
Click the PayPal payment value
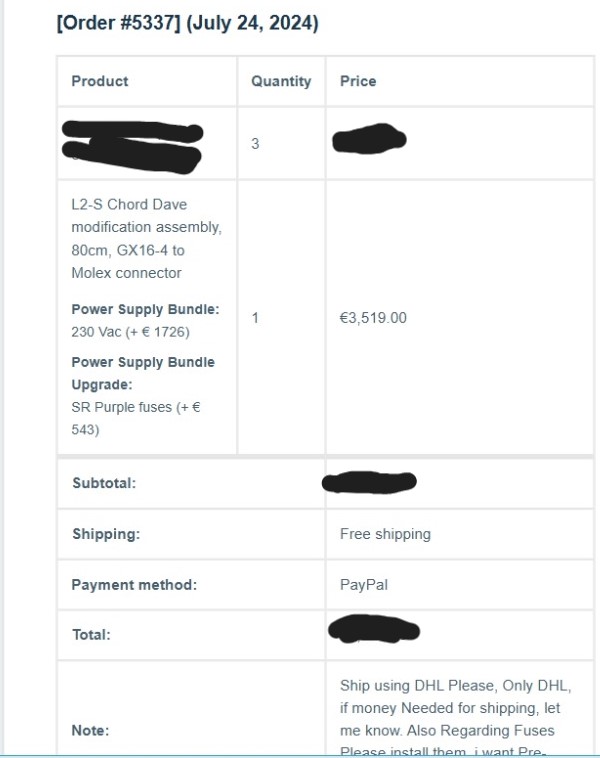click(x=364, y=585)
